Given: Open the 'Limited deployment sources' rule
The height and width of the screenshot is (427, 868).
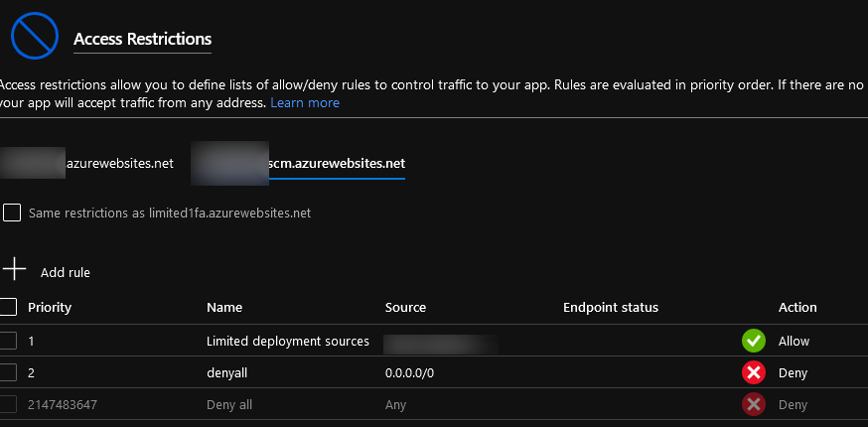Looking at the screenshot, I should click(x=288, y=341).
